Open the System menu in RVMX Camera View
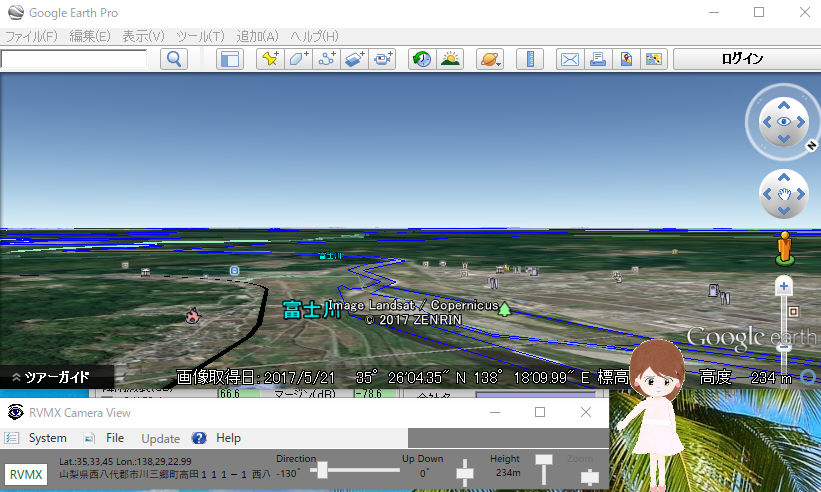 click(47, 438)
